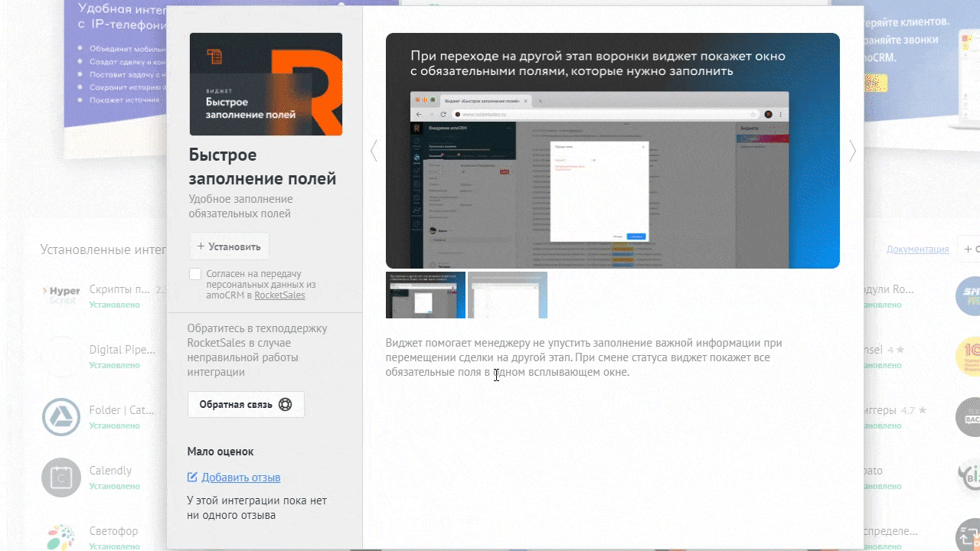This screenshot has height=551, width=980.
Task: Click the large widget screenshot preview
Action: click(612, 151)
